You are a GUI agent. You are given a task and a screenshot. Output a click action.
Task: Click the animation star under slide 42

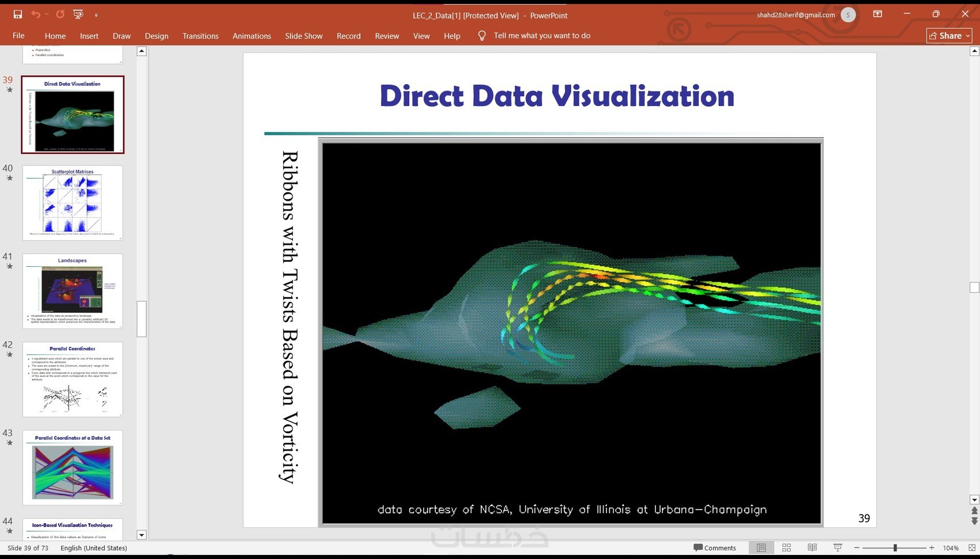pos(9,354)
